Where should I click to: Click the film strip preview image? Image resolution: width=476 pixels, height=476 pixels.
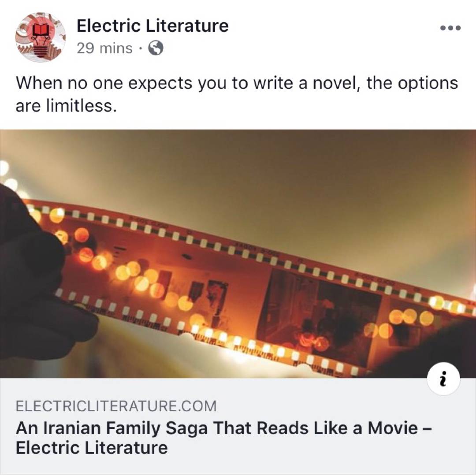coord(238,254)
